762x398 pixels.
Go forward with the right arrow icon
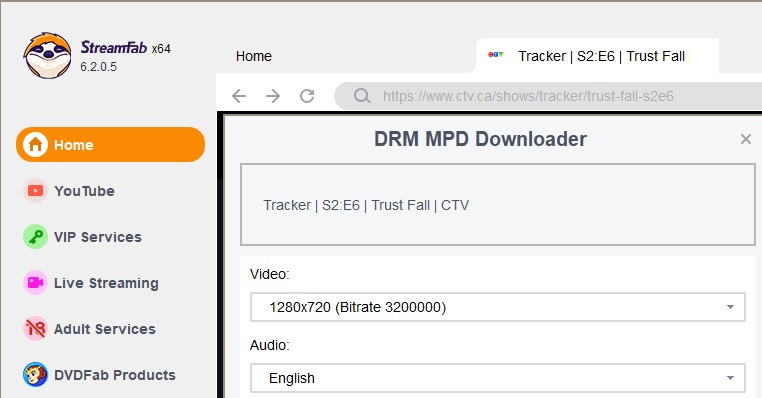273,96
